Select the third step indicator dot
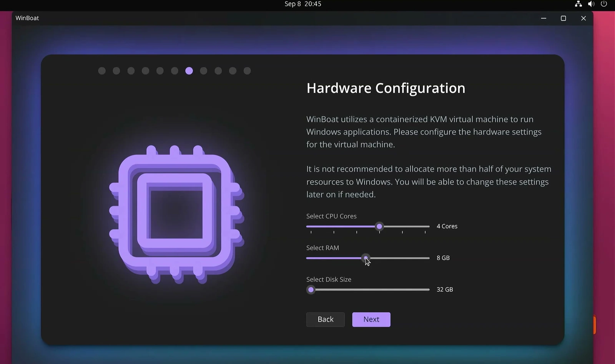The height and width of the screenshot is (364, 615). (131, 71)
